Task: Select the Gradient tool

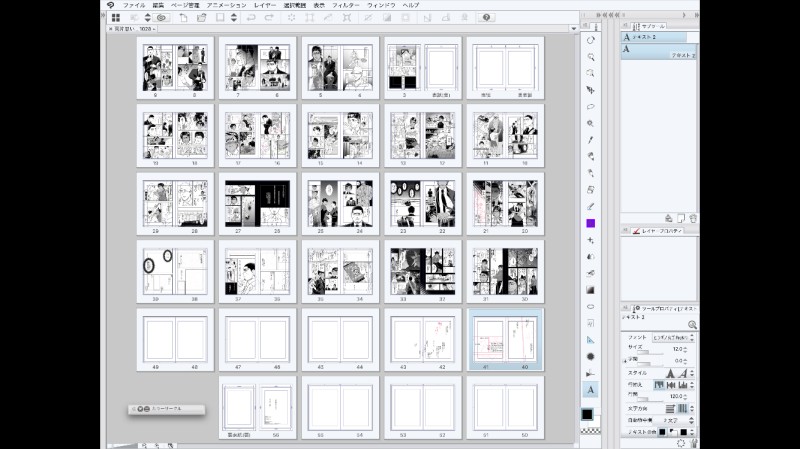Action: point(590,290)
